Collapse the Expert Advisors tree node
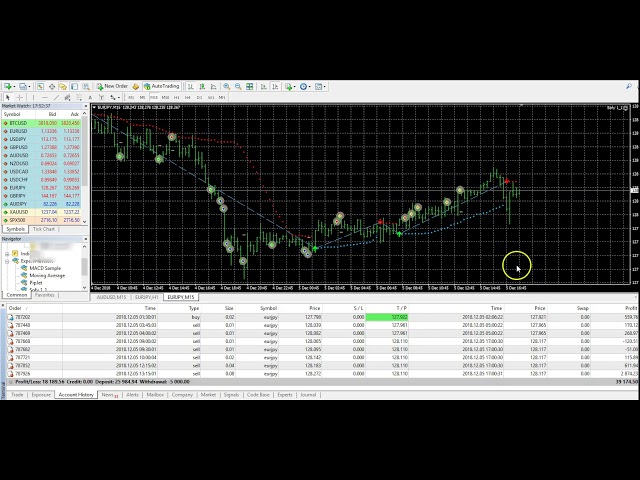 click(x=8, y=260)
